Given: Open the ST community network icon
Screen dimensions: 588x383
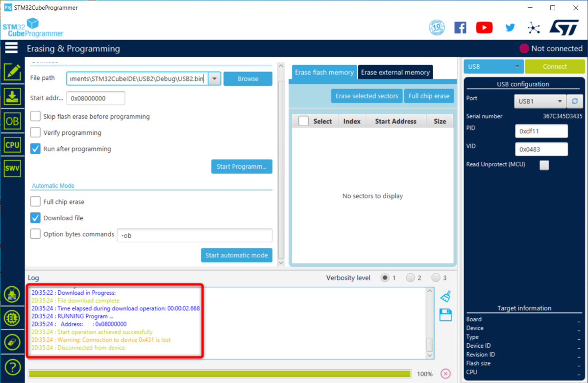Looking at the screenshot, I should point(534,27).
